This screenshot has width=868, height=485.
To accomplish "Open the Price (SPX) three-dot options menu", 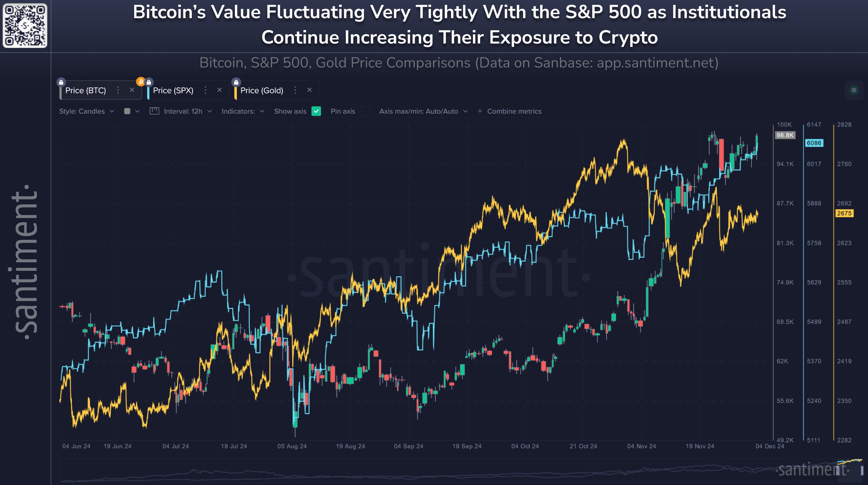I will point(205,90).
